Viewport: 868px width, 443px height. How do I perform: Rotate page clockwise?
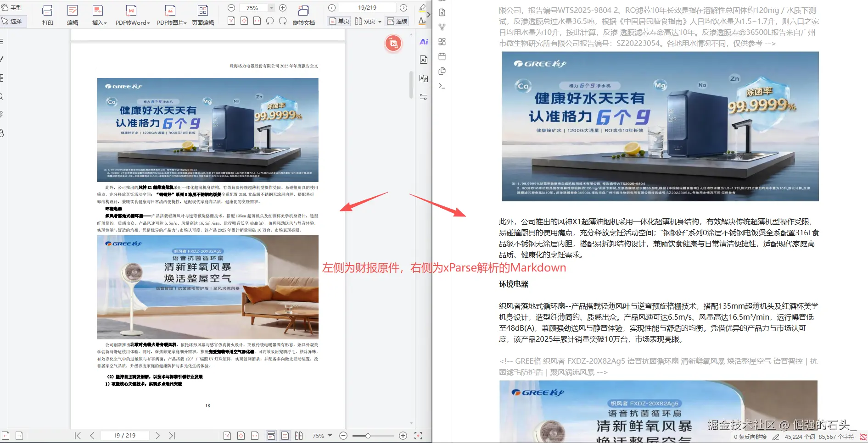(283, 21)
